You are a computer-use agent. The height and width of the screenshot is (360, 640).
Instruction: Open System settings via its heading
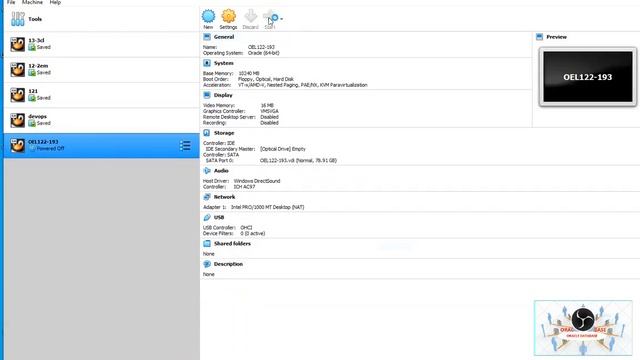click(224, 63)
